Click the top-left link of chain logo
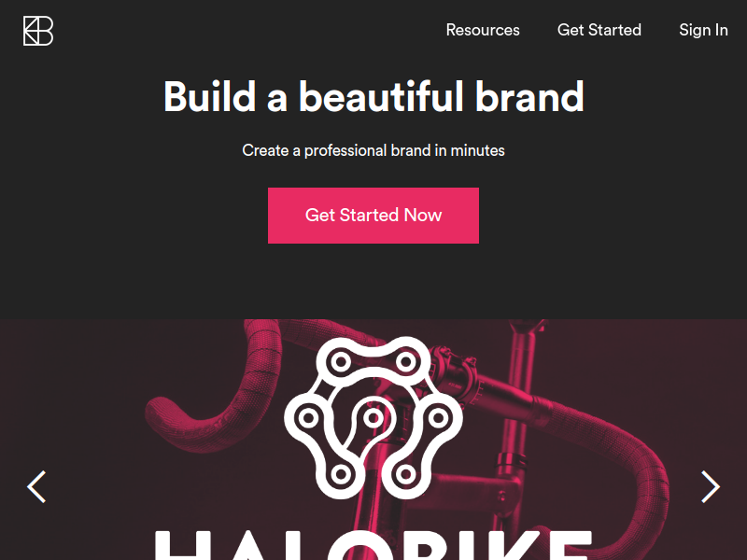This screenshot has width=747, height=560. pyautogui.click(x=341, y=362)
